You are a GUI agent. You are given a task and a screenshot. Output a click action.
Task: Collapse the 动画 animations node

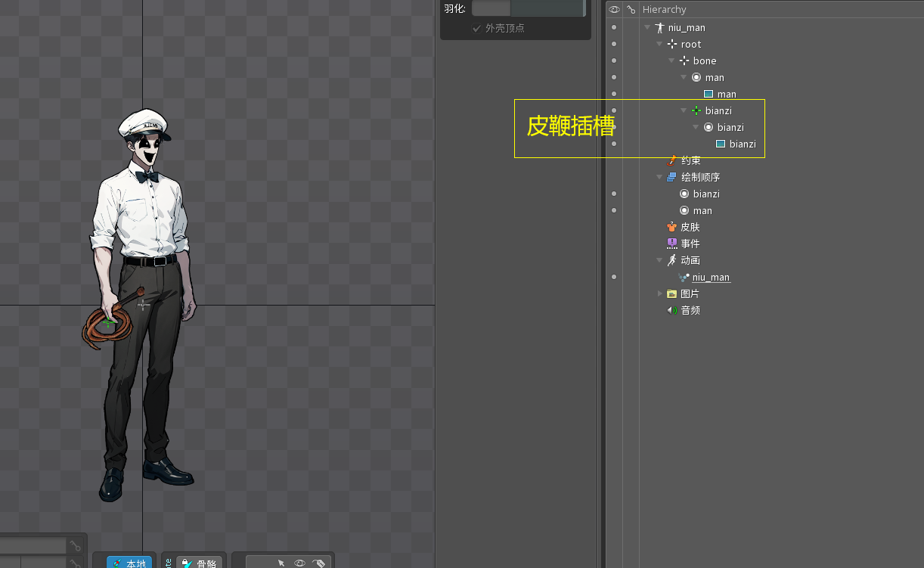659,260
